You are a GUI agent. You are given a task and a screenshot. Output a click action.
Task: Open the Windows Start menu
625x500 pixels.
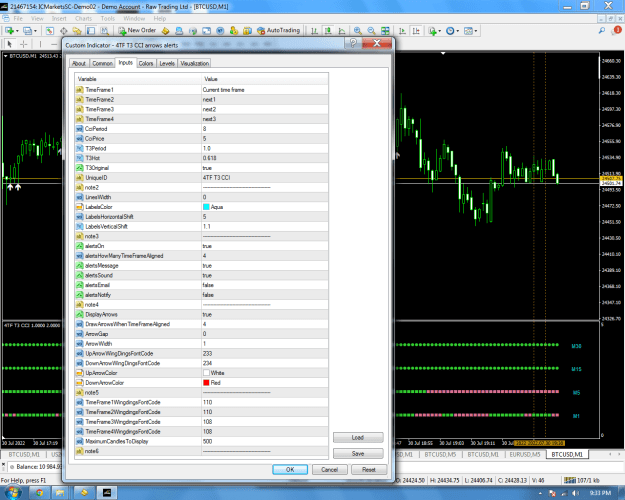pyautogui.click(x=12, y=492)
